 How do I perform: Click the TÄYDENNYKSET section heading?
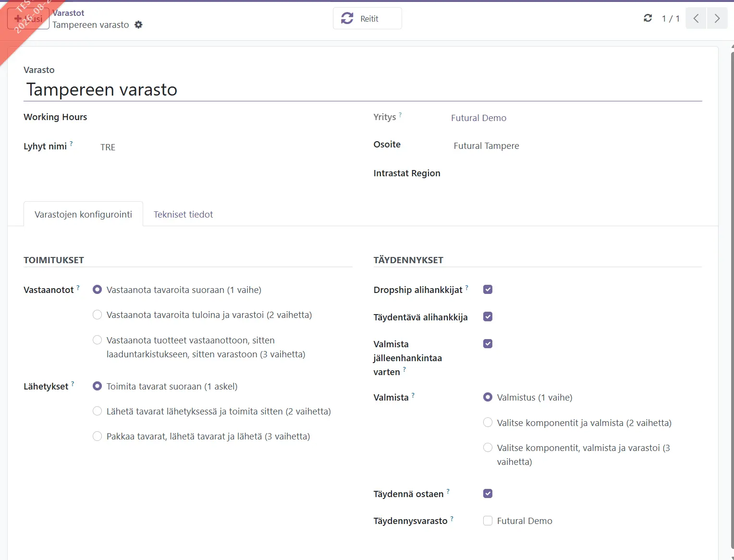(x=408, y=260)
